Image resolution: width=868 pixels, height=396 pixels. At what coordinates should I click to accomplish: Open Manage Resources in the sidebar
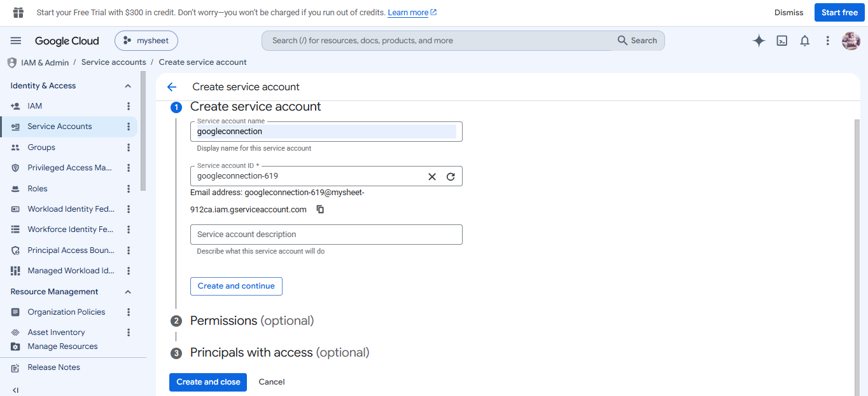[x=62, y=346]
